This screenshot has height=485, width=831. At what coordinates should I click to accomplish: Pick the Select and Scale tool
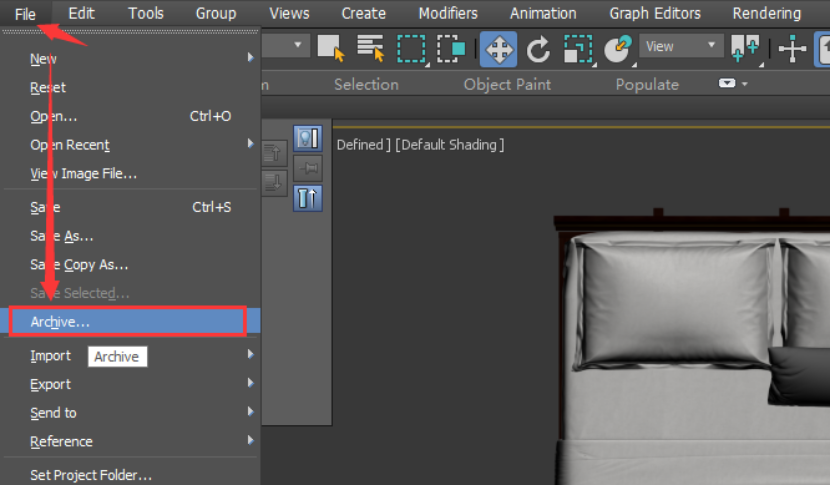(x=578, y=47)
